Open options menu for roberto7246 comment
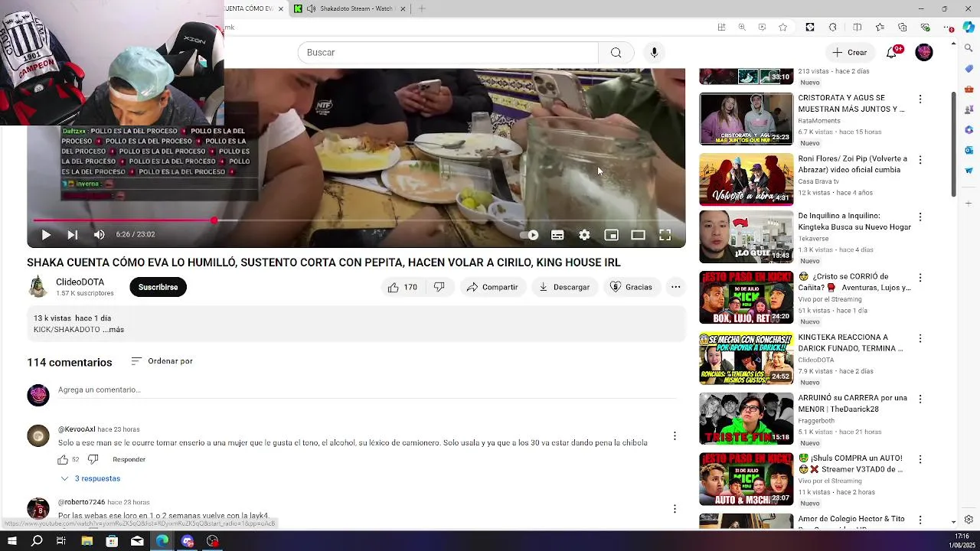Viewport: 980px width, 551px height. (675, 509)
